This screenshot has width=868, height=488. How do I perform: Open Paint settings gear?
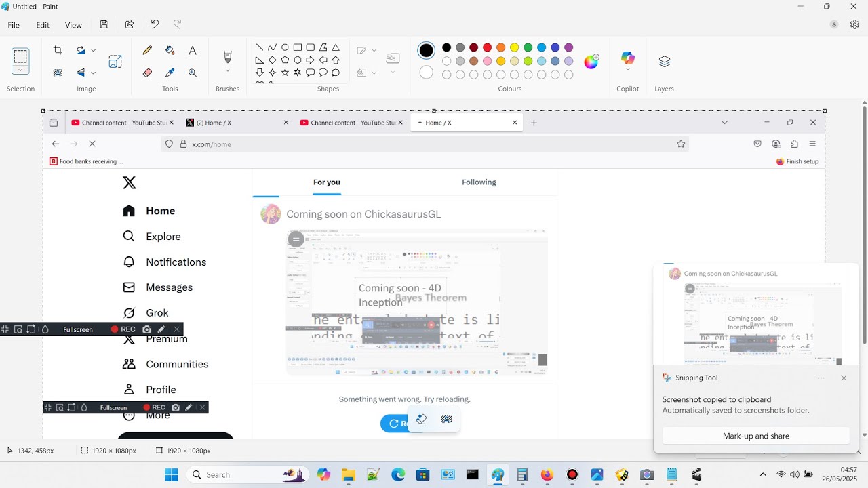(x=854, y=24)
